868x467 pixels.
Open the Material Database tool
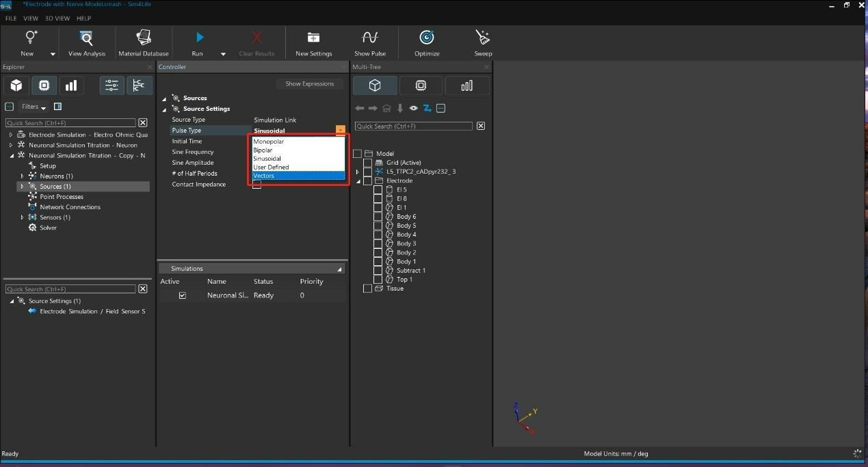click(x=143, y=38)
